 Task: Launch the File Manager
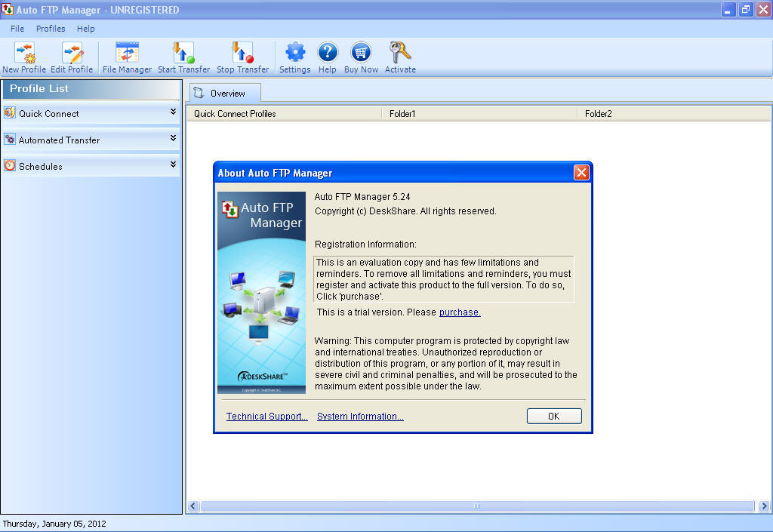tap(126, 56)
